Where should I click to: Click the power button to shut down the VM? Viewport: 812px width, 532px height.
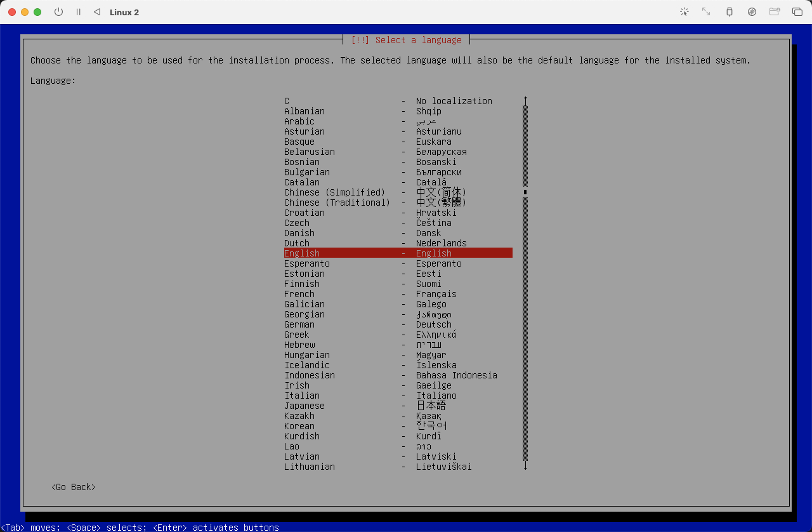coord(58,11)
